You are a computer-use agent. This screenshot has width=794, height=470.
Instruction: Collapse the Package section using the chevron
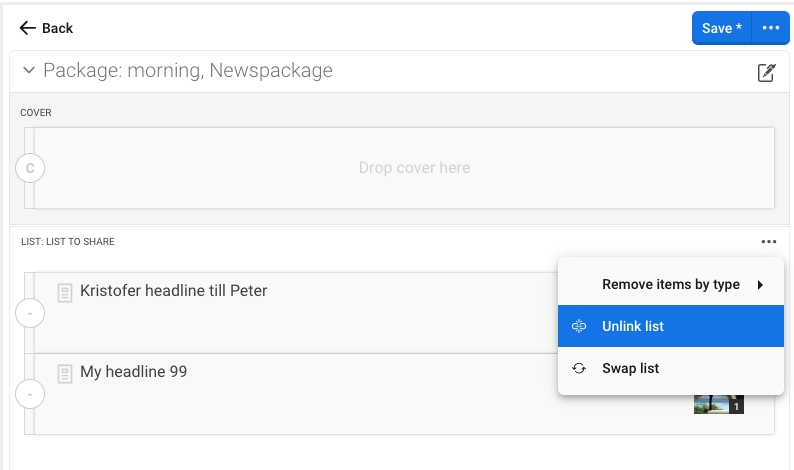pos(28,71)
